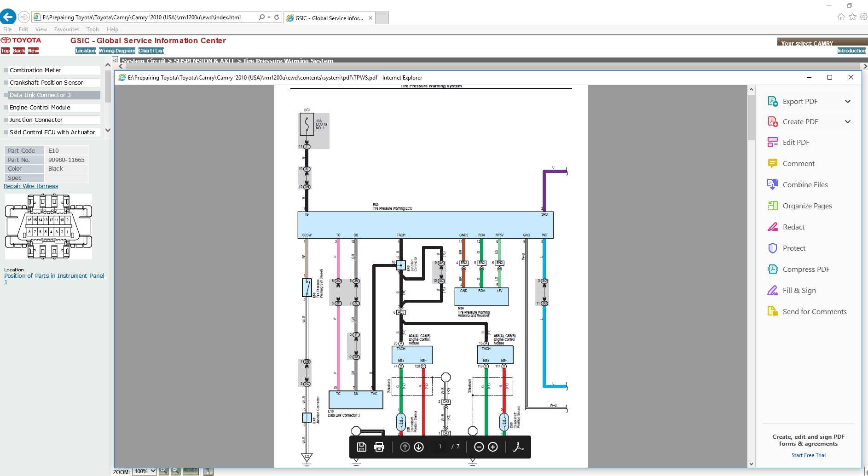
Task: Open Organize Pages tool
Action: 806,206
